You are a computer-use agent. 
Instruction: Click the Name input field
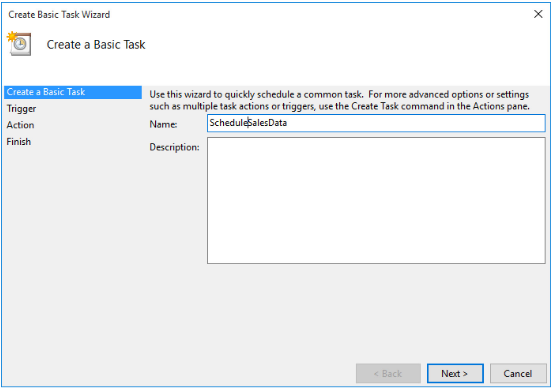[x=376, y=123]
